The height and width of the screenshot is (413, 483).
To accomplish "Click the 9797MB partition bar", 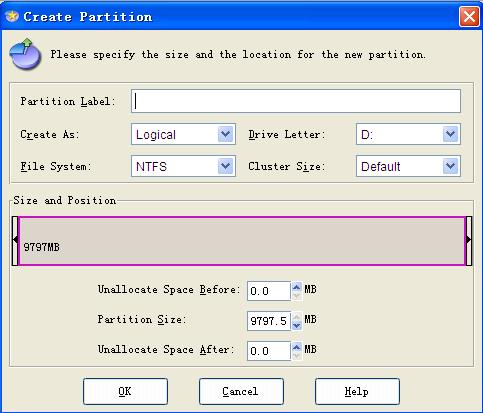I will click(242, 241).
